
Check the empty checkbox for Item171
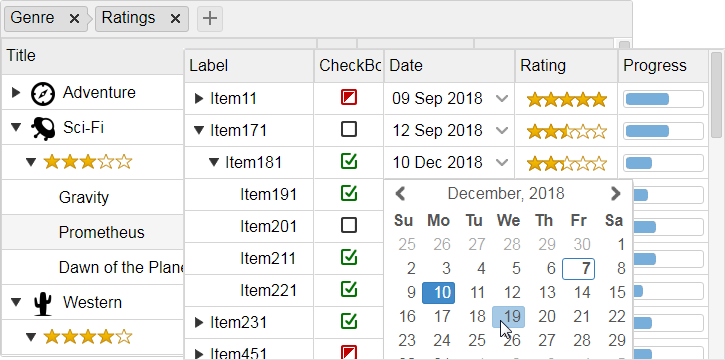[349, 129]
